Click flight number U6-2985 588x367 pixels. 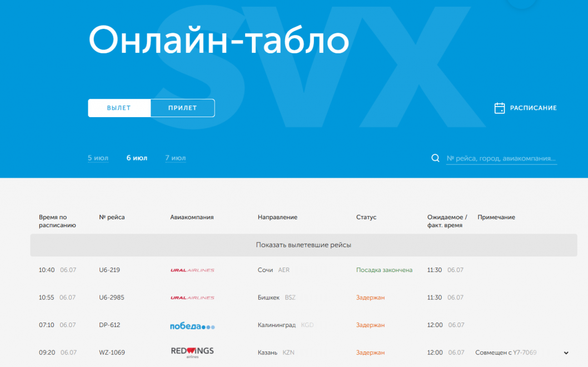click(x=111, y=298)
